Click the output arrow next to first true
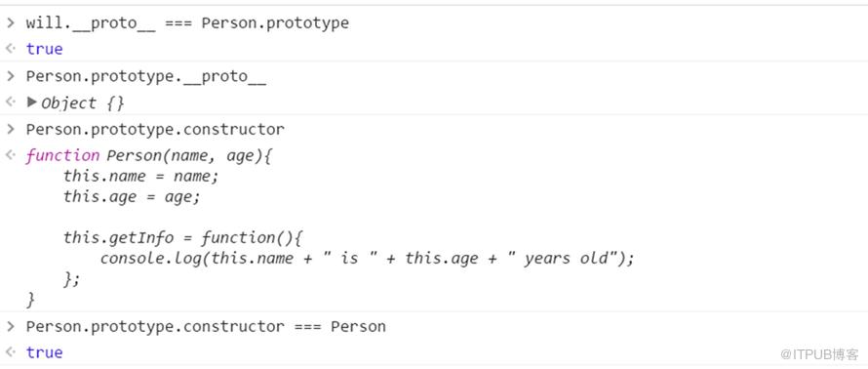The height and width of the screenshot is (369, 868). point(10,49)
